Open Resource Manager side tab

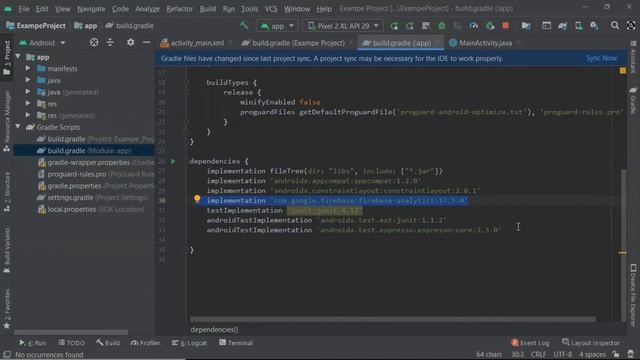7,122
